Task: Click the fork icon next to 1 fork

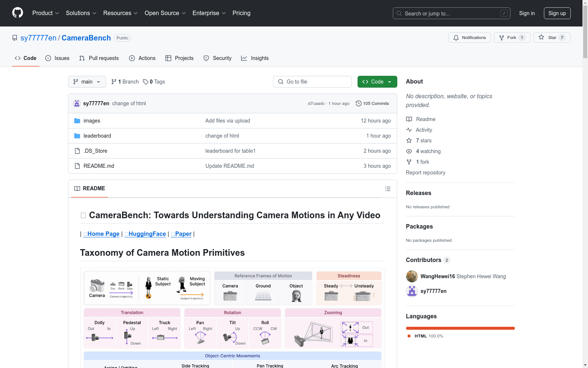Action: 409,162
